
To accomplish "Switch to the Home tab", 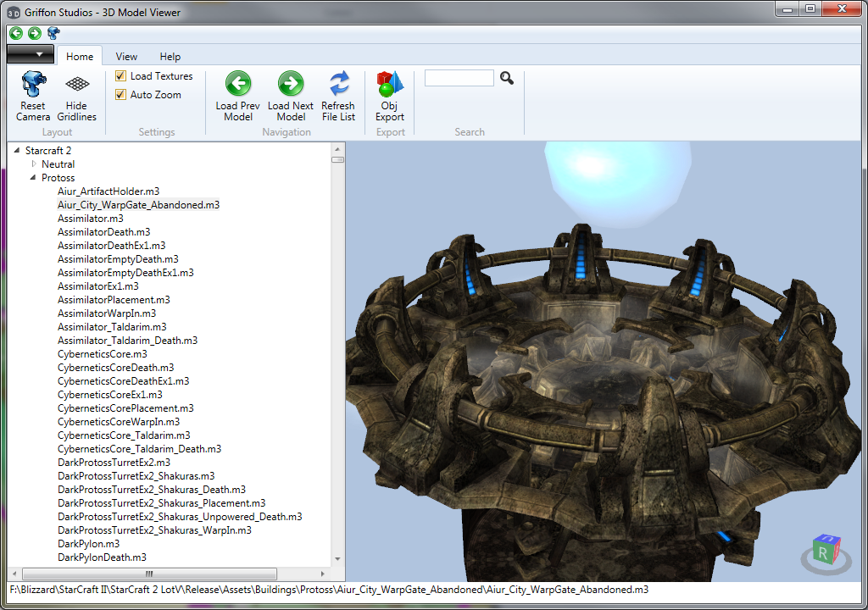I will (x=80, y=57).
